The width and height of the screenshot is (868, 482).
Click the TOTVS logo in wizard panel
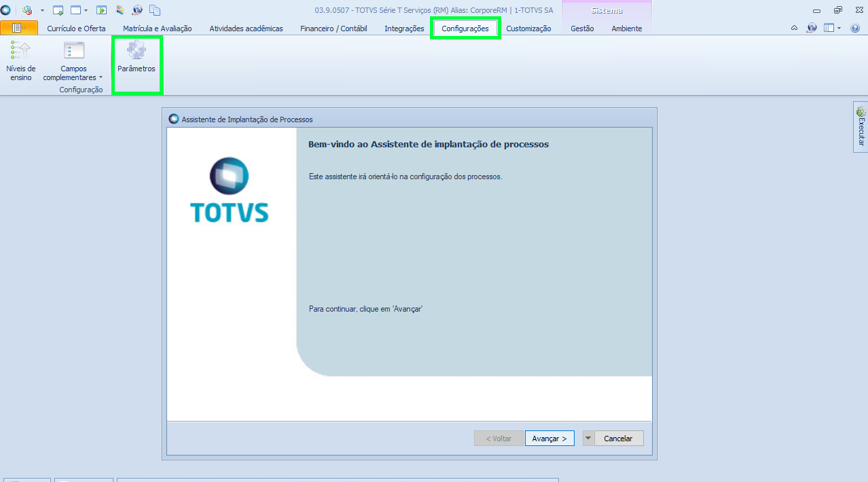[230, 190]
